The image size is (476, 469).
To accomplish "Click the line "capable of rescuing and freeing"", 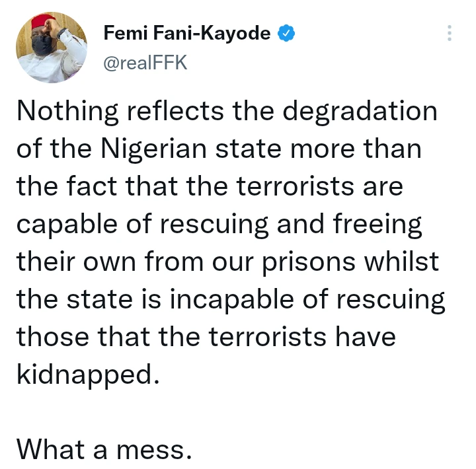I will [219, 225].
